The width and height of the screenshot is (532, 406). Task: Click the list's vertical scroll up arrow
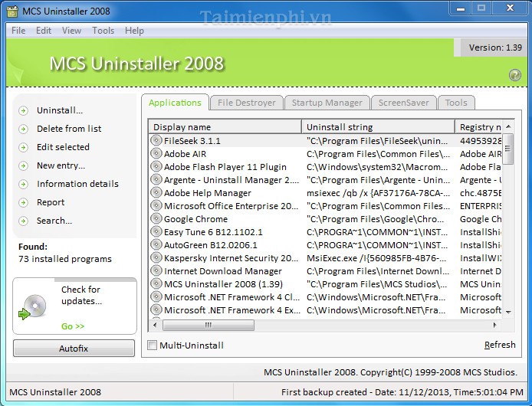coord(508,126)
